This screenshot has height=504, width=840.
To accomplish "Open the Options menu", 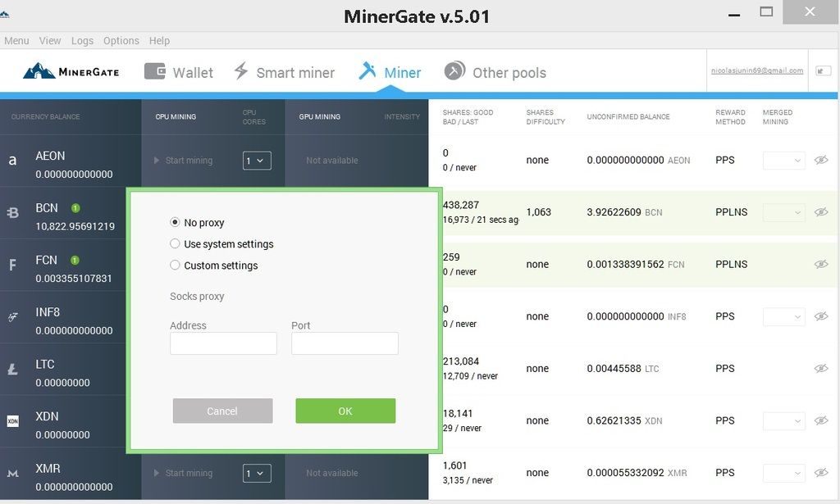I will point(121,41).
